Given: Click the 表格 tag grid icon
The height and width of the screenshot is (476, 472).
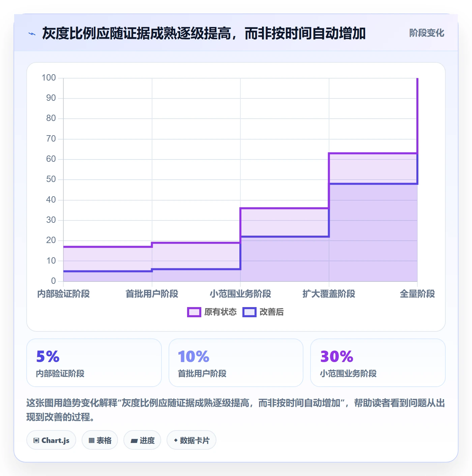Looking at the screenshot, I should (91, 441).
